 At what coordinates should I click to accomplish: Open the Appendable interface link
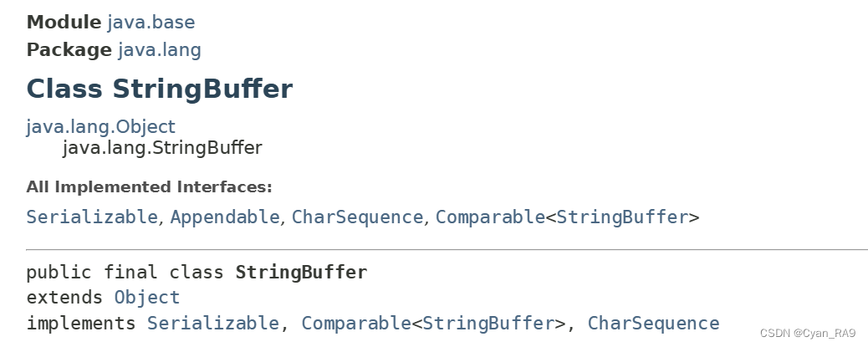(225, 217)
